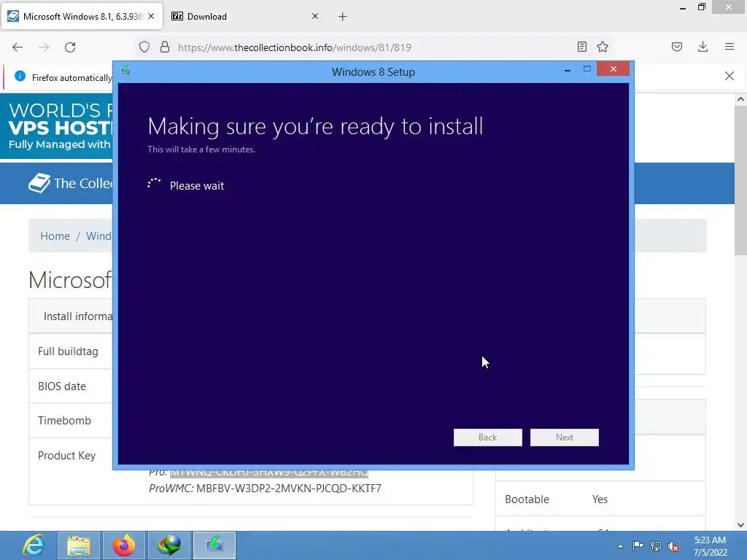Select the Microsoft Windows 8.1 tab

coord(82,16)
